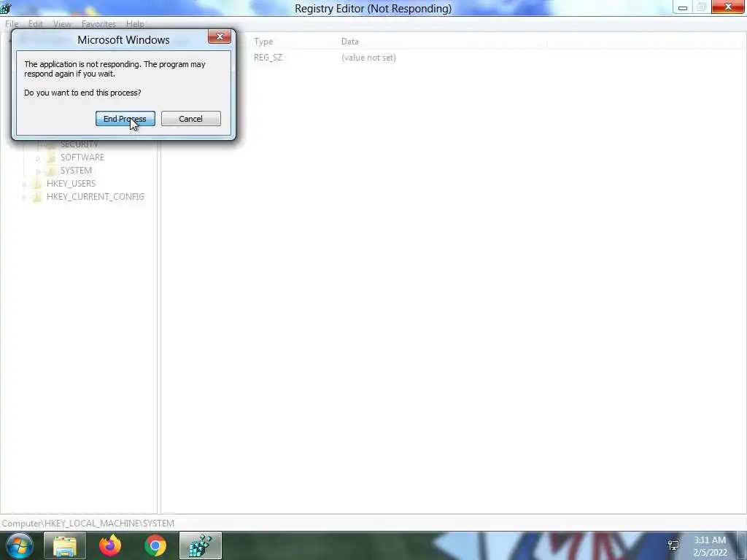Expand the SOFTWARE key arrow

click(38, 157)
